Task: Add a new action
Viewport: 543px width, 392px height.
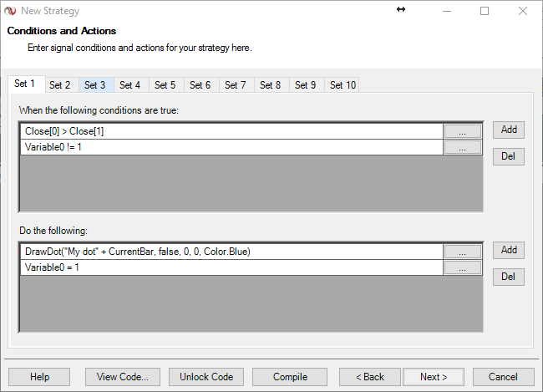Action: pyautogui.click(x=509, y=250)
